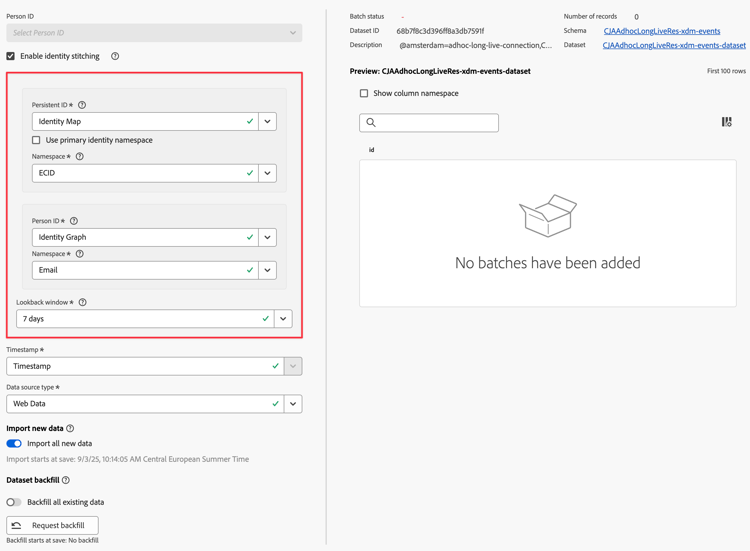Expand Person ID Identity Graph dropdown

click(x=267, y=237)
